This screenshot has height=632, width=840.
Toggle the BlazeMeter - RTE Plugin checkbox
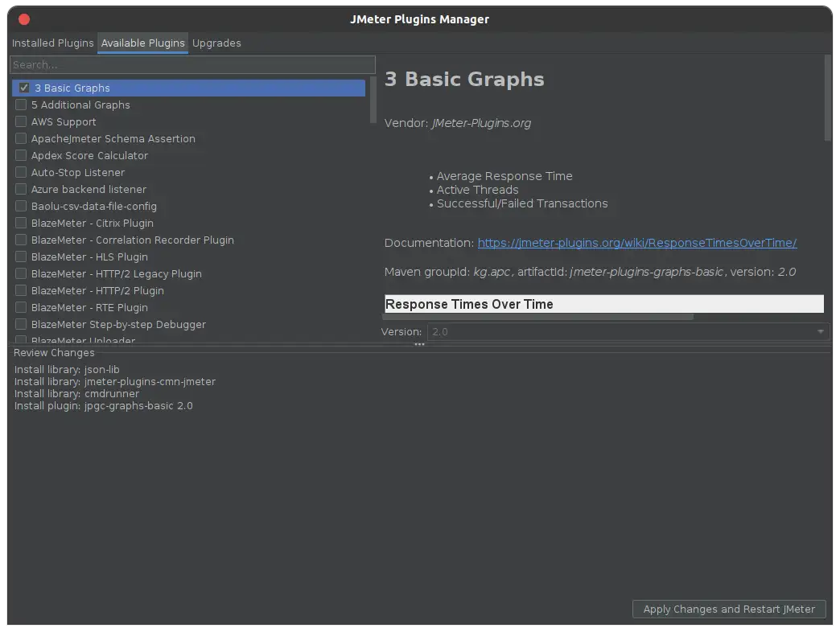21,307
